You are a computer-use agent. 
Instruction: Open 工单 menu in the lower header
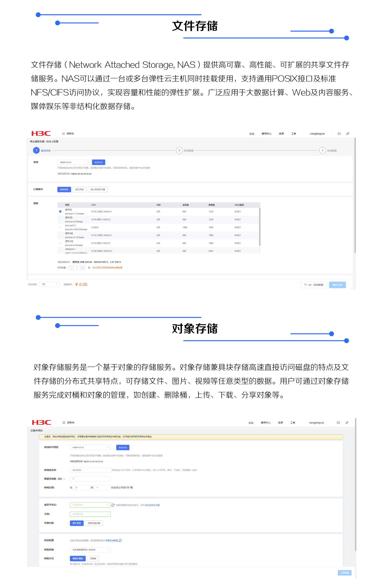point(292,423)
